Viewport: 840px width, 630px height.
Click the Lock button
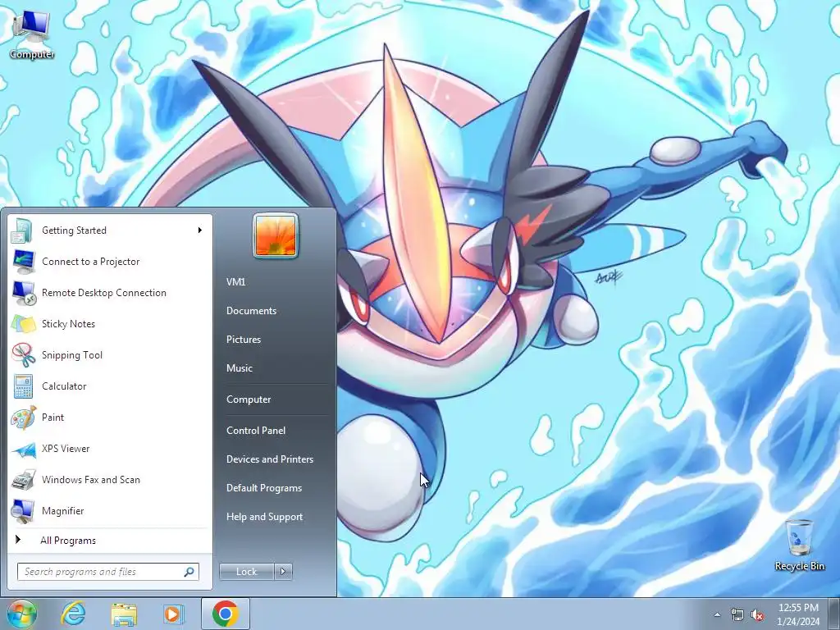coord(246,572)
